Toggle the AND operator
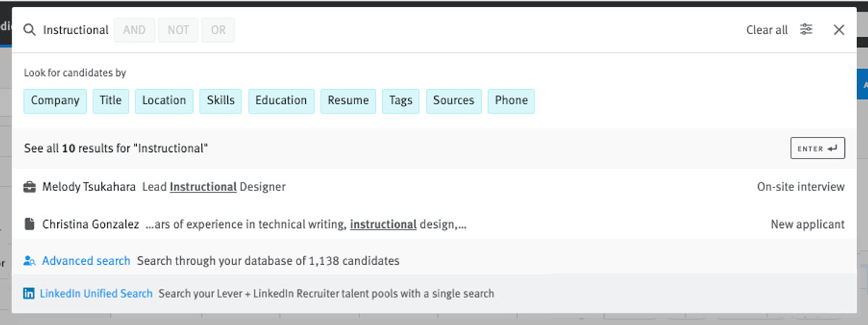Screen dimensions: 868x325 [x=135, y=30]
